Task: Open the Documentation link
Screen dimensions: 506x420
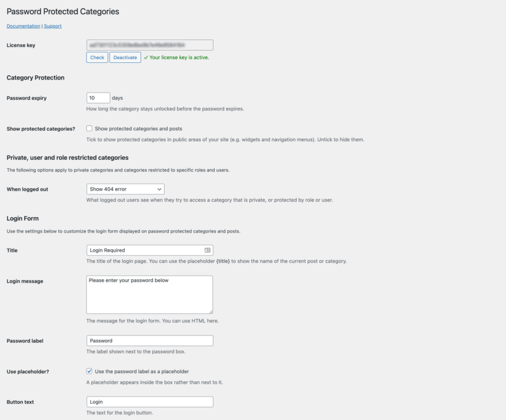Action: [23, 26]
